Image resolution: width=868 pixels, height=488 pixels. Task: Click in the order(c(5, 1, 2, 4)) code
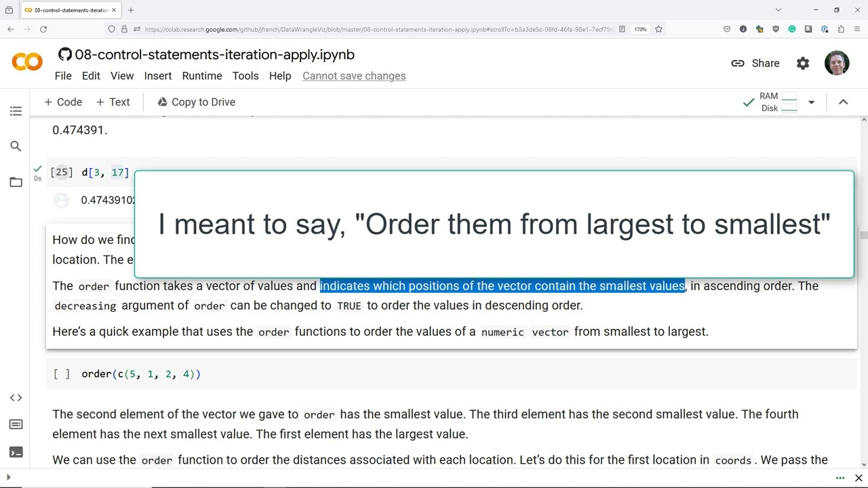[141, 374]
